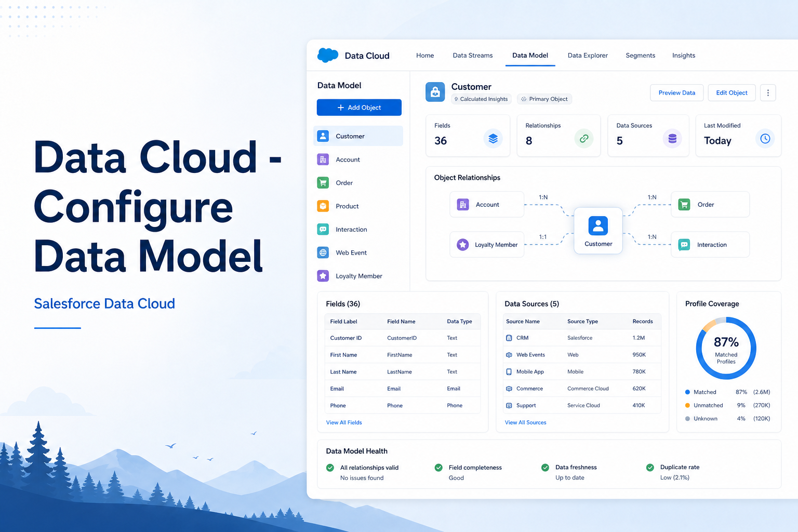Click the Records column header

click(643, 322)
